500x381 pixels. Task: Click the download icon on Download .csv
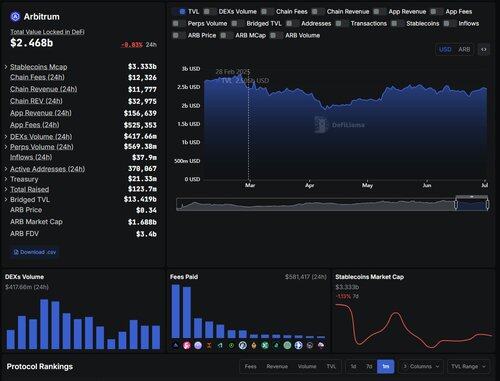click(x=16, y=252)
